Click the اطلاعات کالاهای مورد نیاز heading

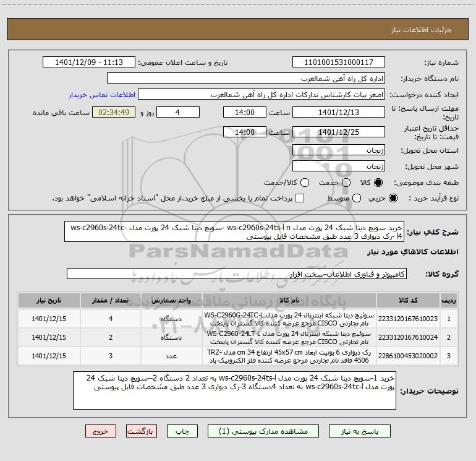[412, 252]
